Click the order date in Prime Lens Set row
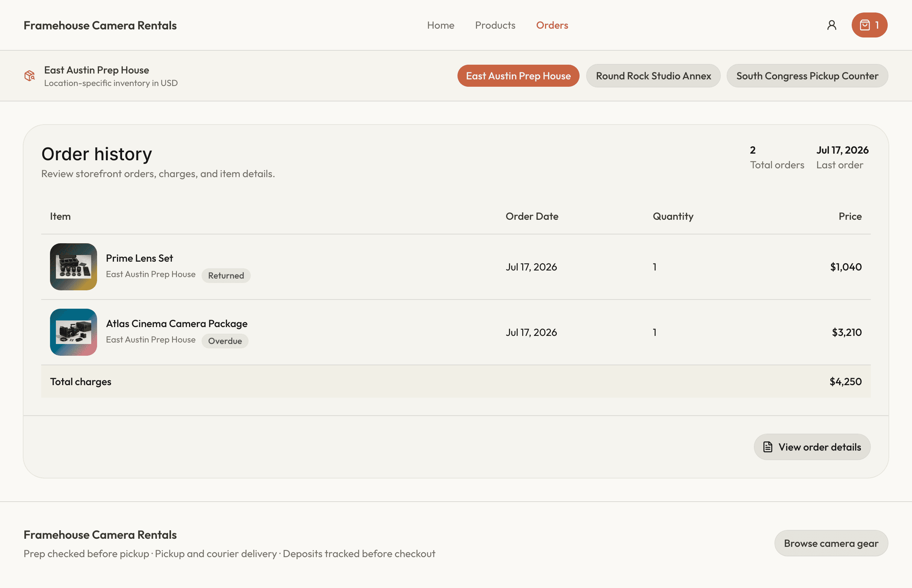 (531, 266)
